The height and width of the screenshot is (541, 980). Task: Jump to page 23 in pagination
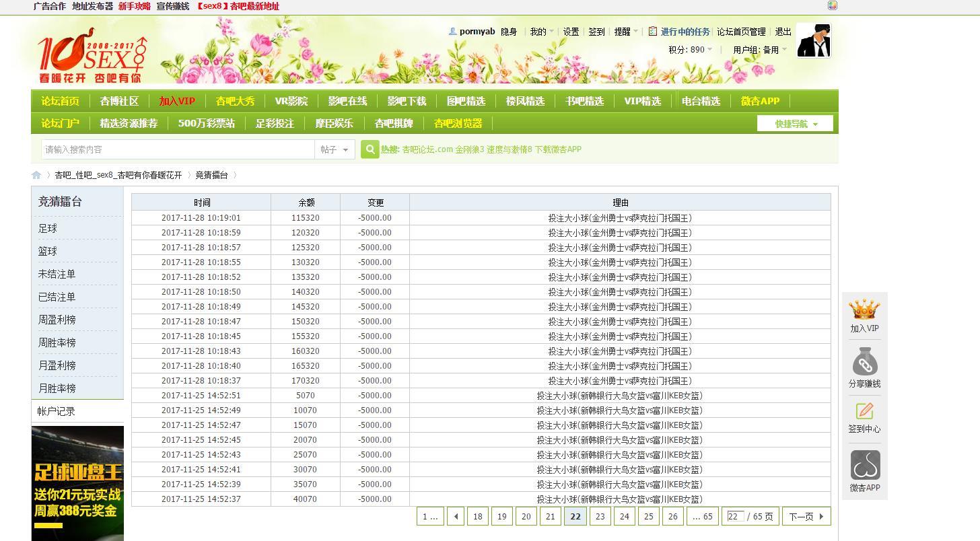[x=600, y=517]
